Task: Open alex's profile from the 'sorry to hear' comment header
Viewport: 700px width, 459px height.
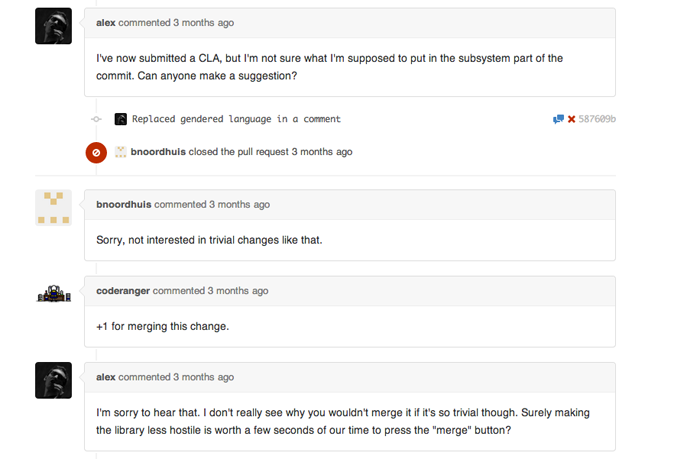Action: pos(106,377)
